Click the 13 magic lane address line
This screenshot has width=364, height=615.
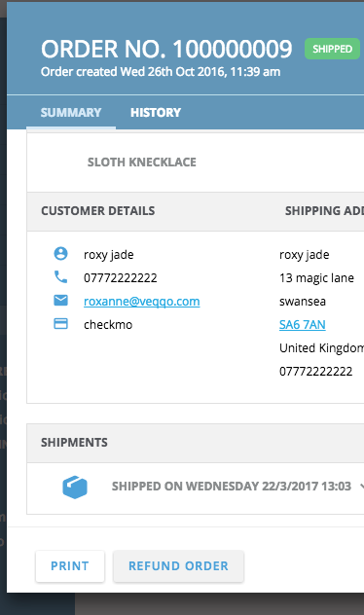pyautogui.click(x=316, y=277)
